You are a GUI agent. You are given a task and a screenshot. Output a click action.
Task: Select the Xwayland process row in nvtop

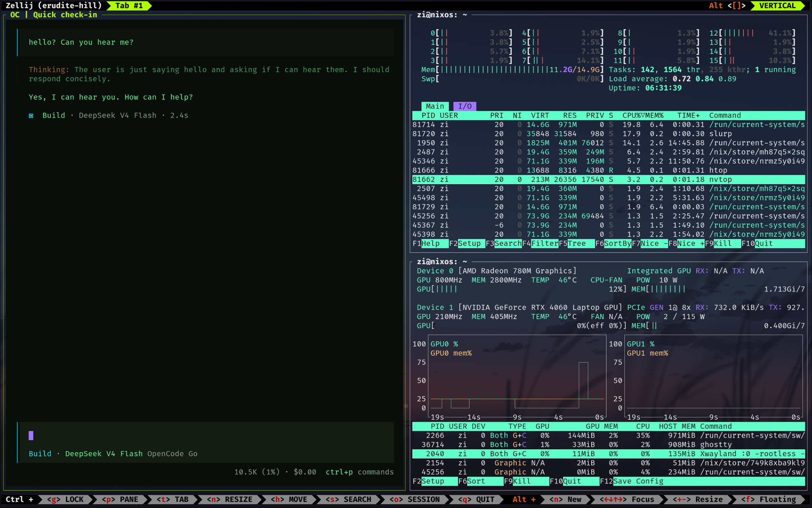[x=609, y=454]
